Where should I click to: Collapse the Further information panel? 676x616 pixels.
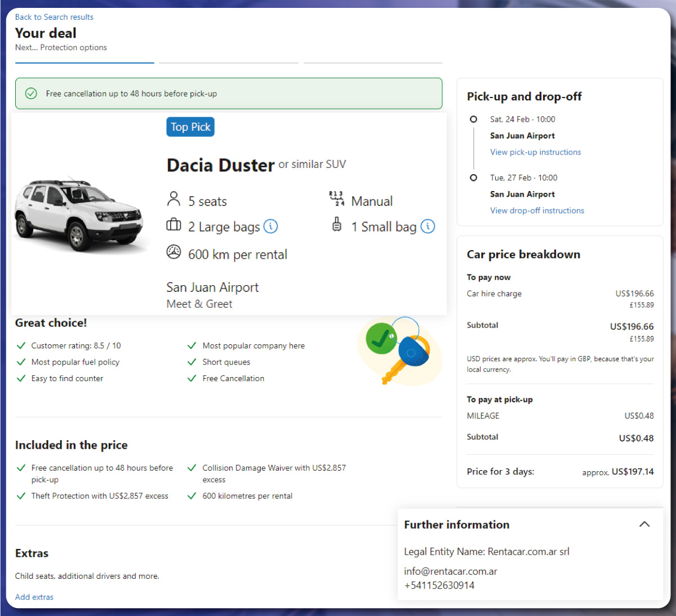644,524
